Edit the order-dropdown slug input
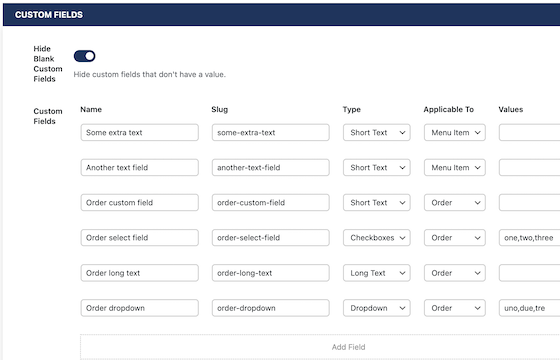Screen dimensions: 560x360 [271, 308]
